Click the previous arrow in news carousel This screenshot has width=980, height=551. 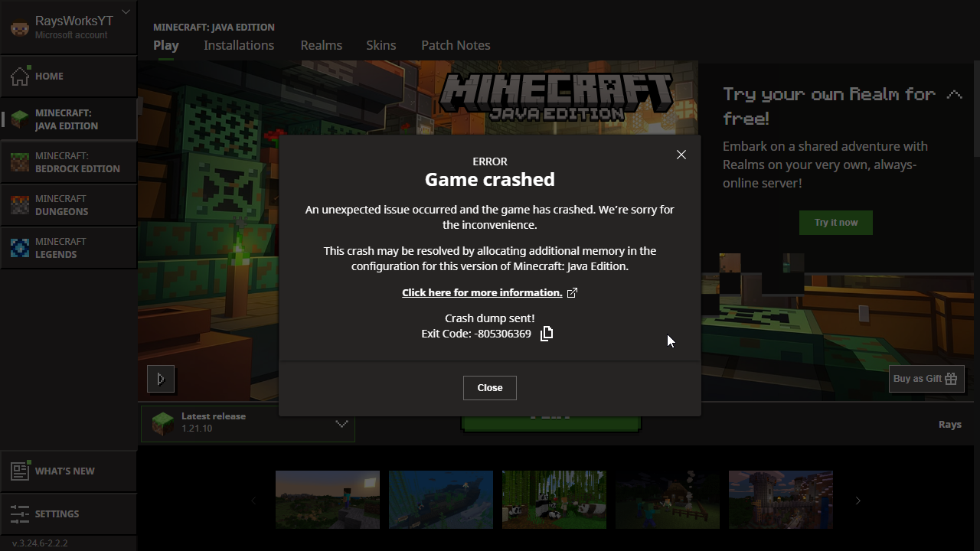[253, 500]
